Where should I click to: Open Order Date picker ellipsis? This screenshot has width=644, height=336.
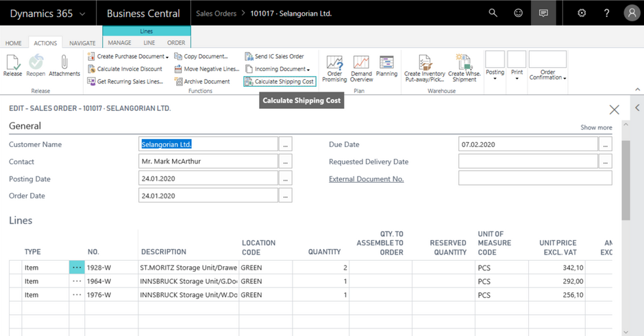click(x=285, y=196)
